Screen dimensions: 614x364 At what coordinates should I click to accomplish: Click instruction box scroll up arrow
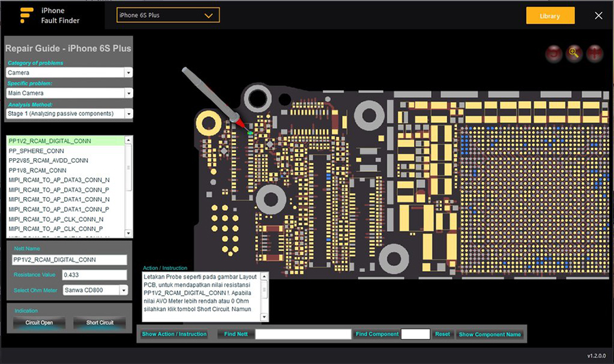coord(264,276)
